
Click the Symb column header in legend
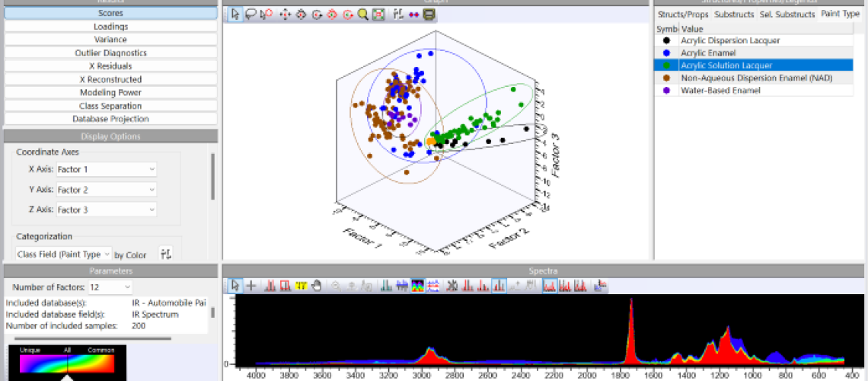[x=666, y=29]
